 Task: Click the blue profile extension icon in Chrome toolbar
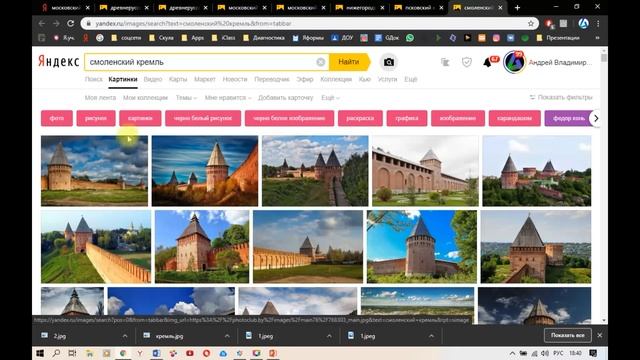583,24
